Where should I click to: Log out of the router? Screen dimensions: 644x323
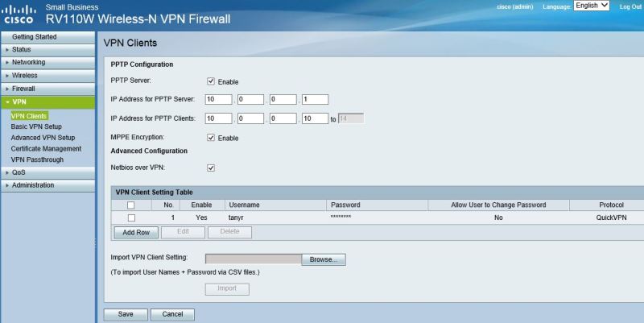630,6
